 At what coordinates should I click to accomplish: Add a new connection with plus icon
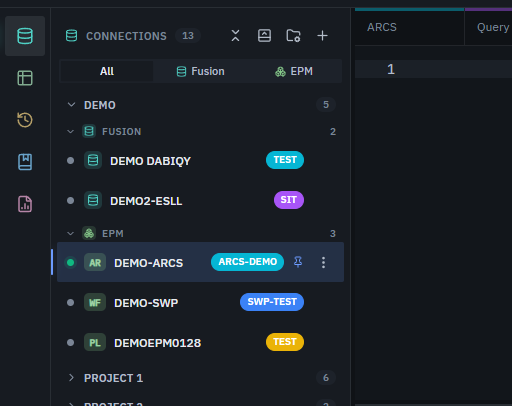click(x=322, y=36)
